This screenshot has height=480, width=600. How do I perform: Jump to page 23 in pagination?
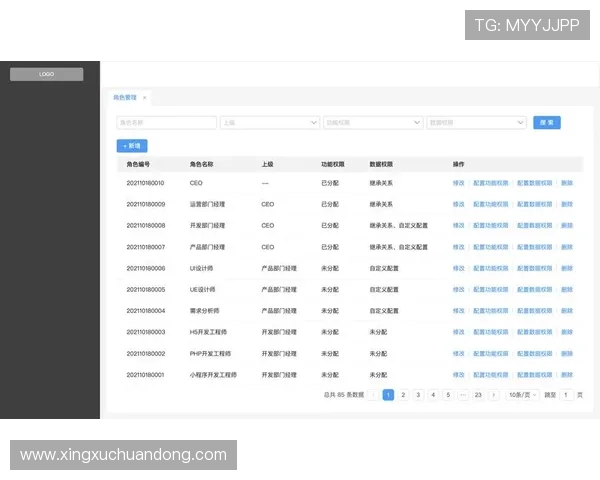coord(478,395)
